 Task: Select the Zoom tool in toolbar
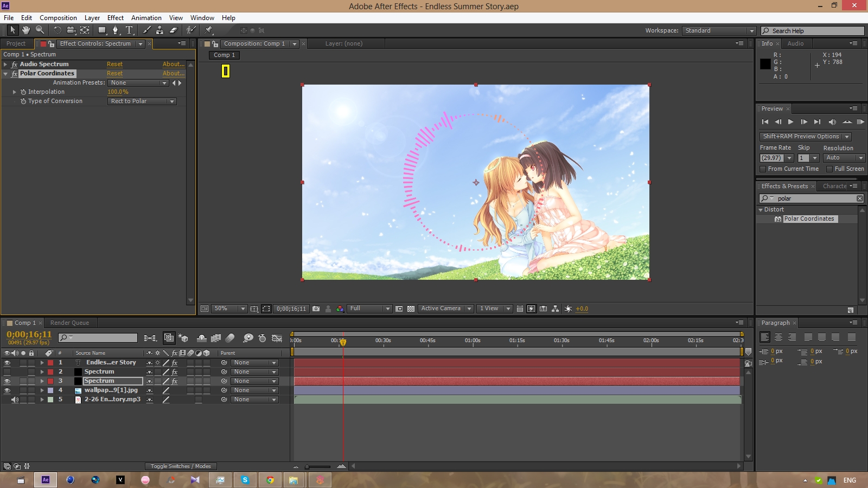(x=40, y=30)
